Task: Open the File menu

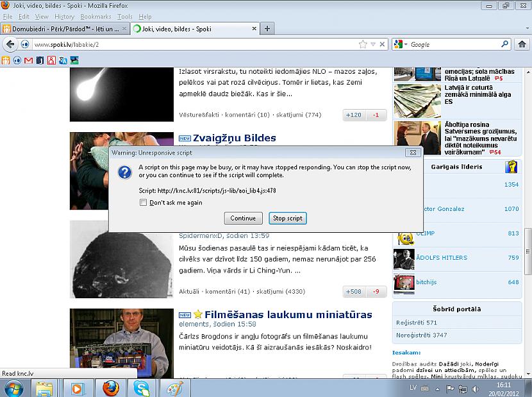Action: (8, 16)
